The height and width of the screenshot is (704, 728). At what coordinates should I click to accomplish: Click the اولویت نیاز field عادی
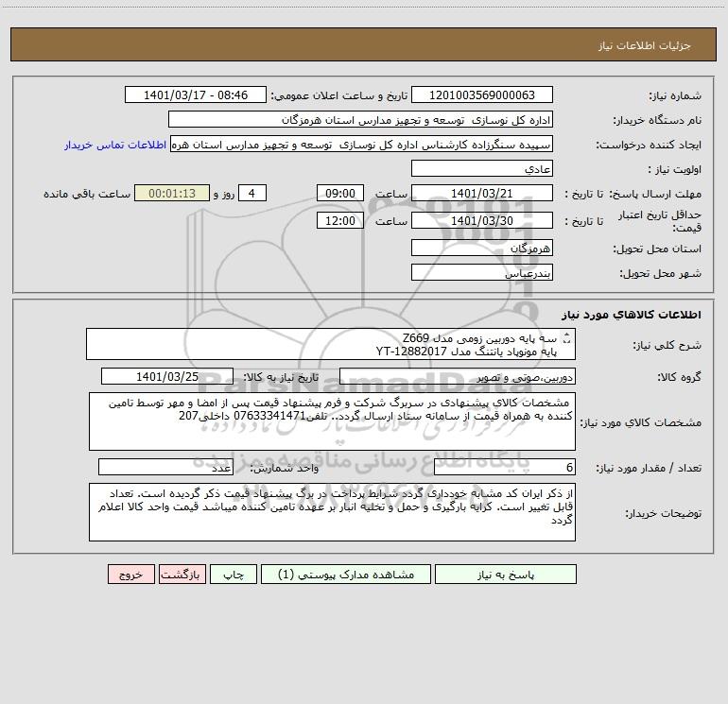click(x=482, y=168)
